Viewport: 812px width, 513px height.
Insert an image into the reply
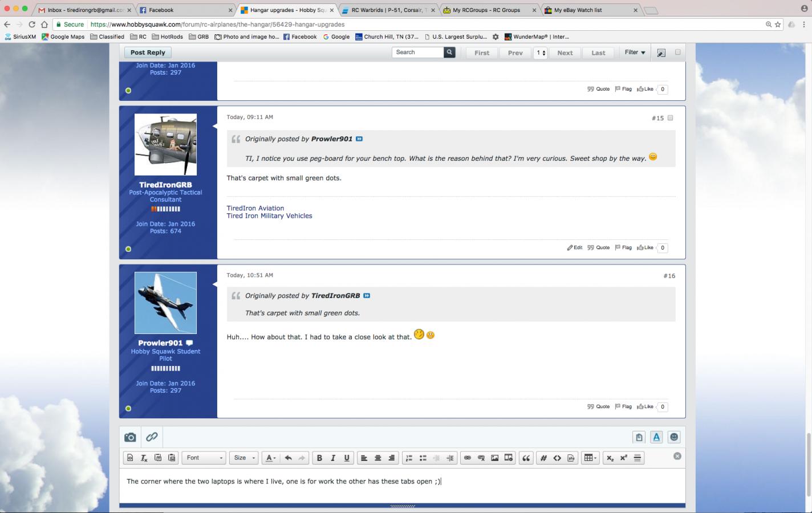[x=495, y=458]
